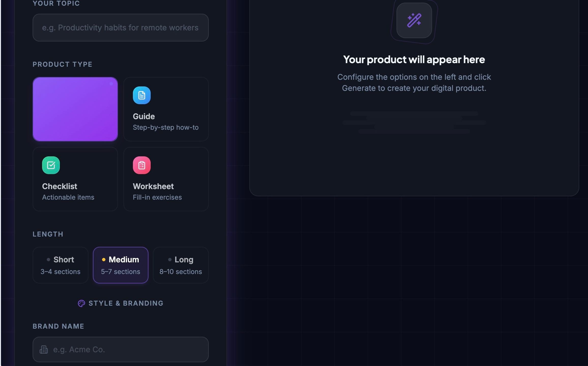Select the highlighted purple product type card
This screenshot has width=588, height=366.
(75, 109)
